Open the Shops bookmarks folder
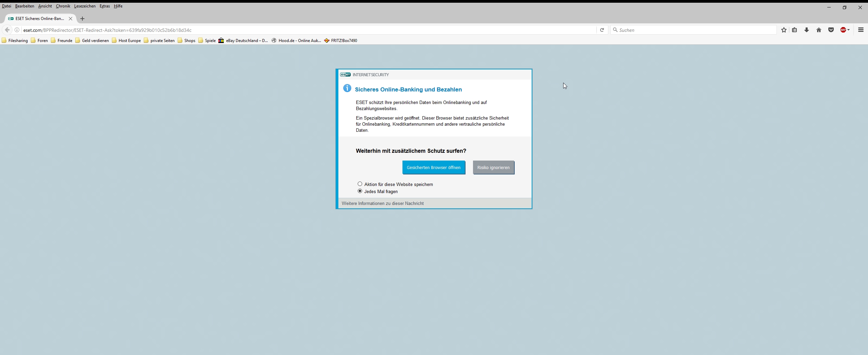 point(186,40)
